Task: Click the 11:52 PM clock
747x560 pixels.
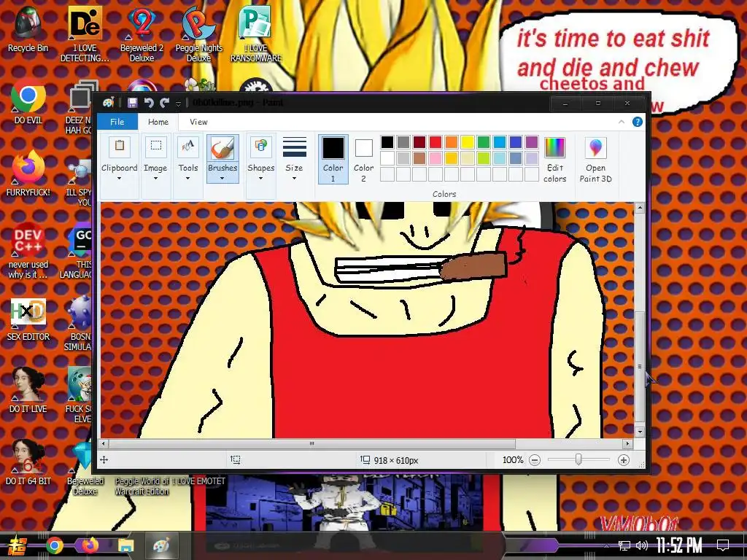Action: tap(679, 545)
